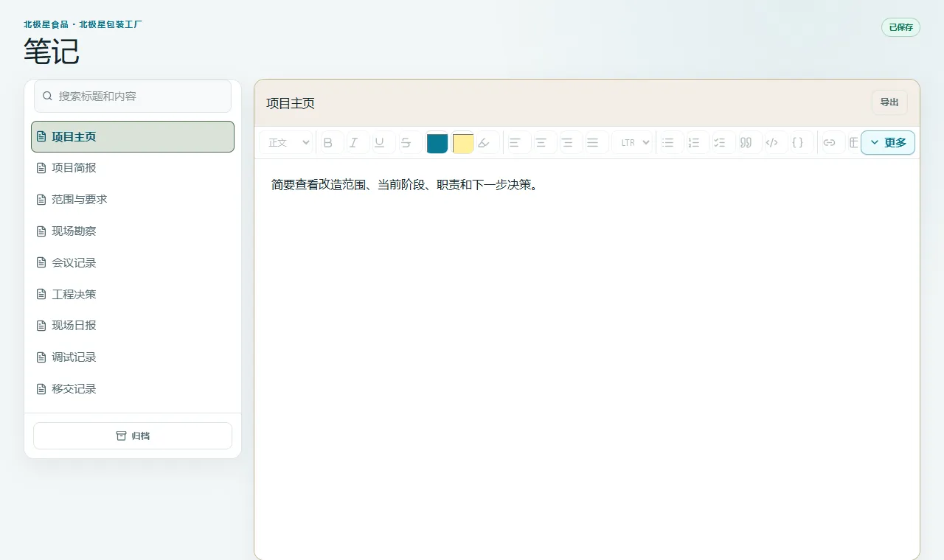Toggle italic formatting in the toolbar
This screenshot has height=560, width=944.
point(354,143)
